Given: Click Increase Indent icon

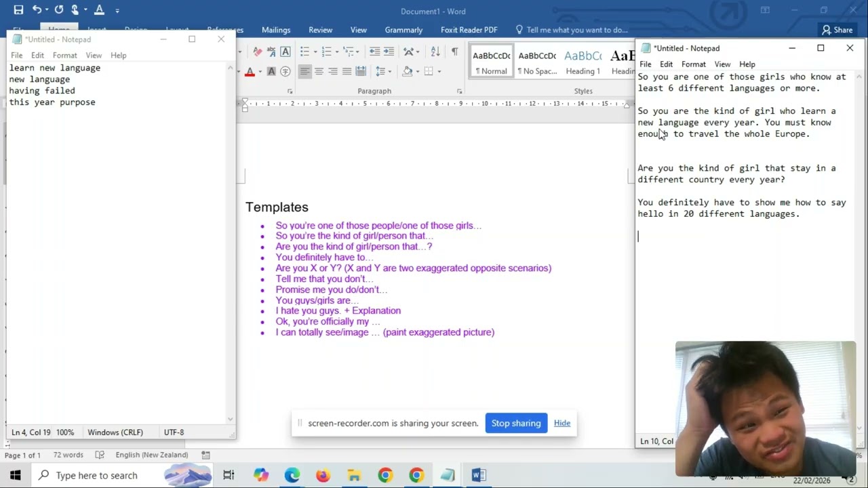Looking at the screenshot, I should pos(389,52).
